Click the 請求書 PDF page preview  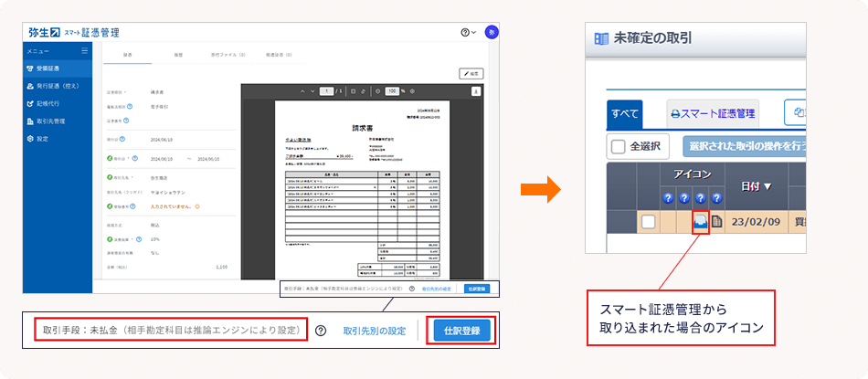(362, 190)
